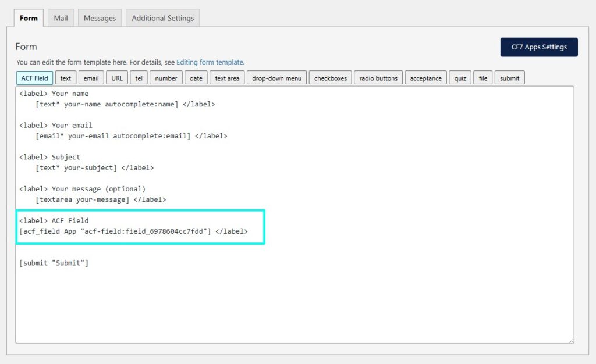
Task: Insert a text field tag
Action: click(66, 78)
